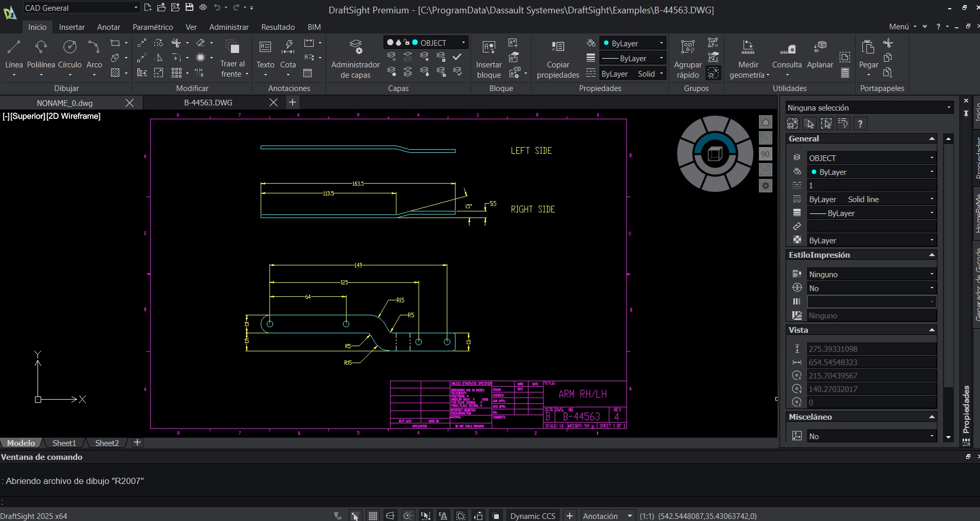Click the Insertar bloque icon
This screenshot has width=980, height=521.
[x=488, y=47]
